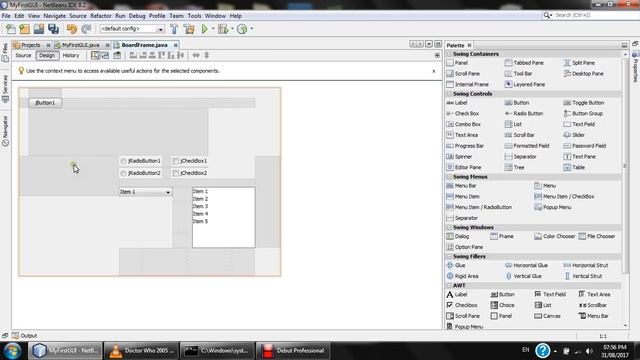Collapse the AWT palette section
Viewport: 640px width, 360px height.
(x=449, y=286)
